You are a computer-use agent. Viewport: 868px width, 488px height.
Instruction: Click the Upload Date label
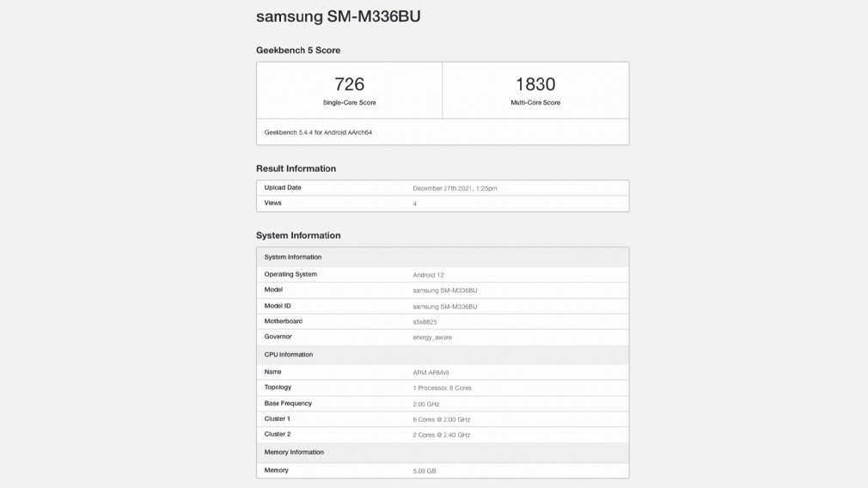(x=283, y=187)
